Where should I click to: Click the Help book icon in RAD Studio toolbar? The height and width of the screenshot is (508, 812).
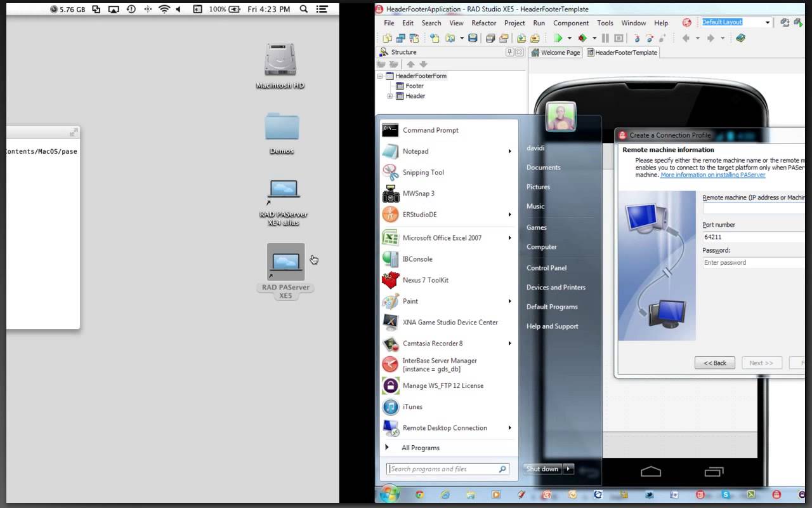(x=740, y=38)
